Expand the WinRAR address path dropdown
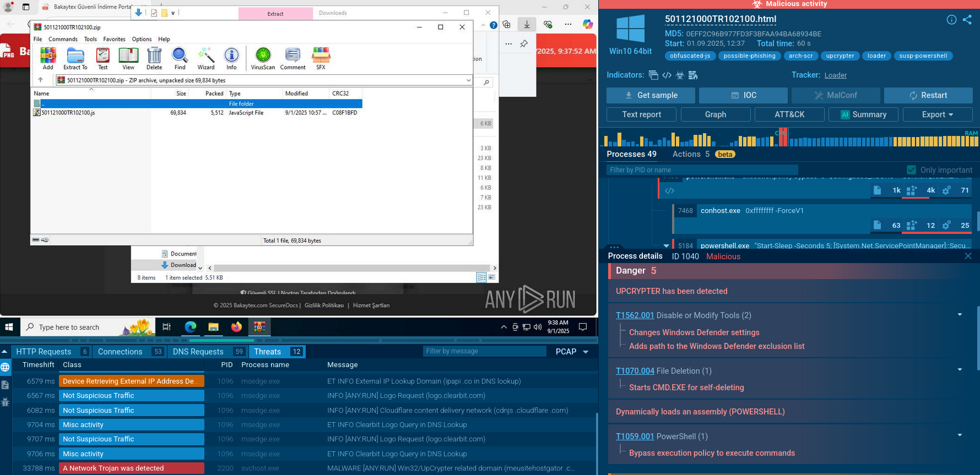 tap(468, 80)
